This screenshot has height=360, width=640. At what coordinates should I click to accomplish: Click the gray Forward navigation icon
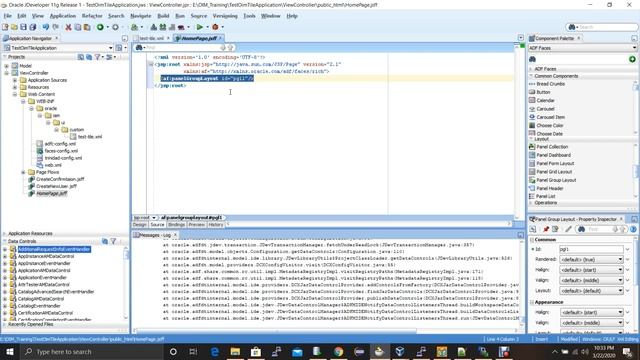116,27
